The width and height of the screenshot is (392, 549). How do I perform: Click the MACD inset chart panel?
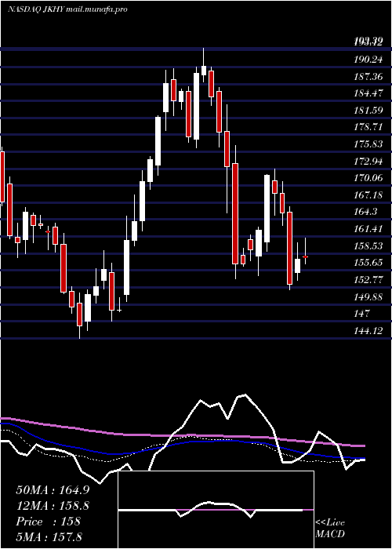216,510
